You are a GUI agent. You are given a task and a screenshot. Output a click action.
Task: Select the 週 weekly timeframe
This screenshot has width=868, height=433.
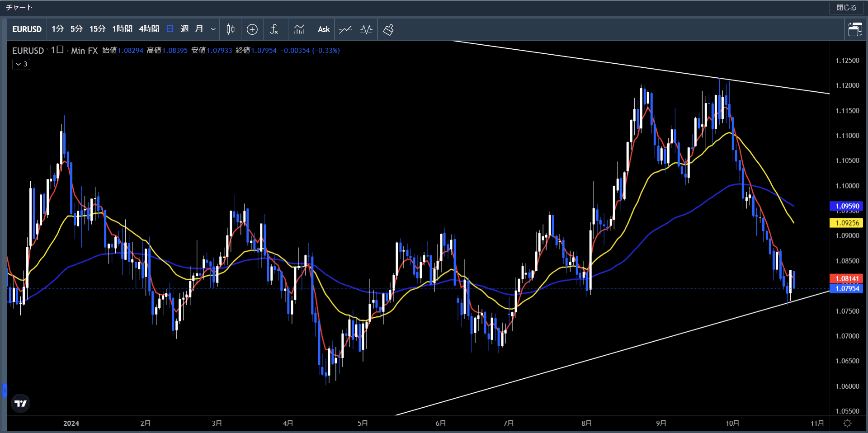184,29
